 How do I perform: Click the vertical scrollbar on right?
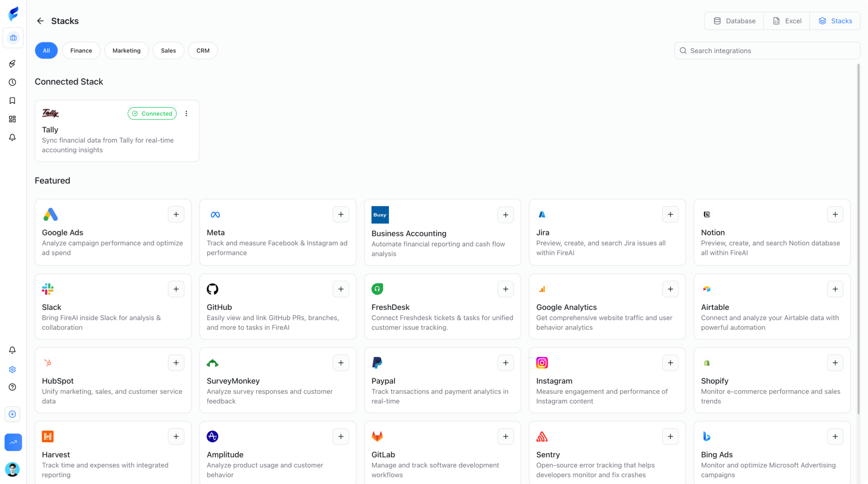[859, 237]
